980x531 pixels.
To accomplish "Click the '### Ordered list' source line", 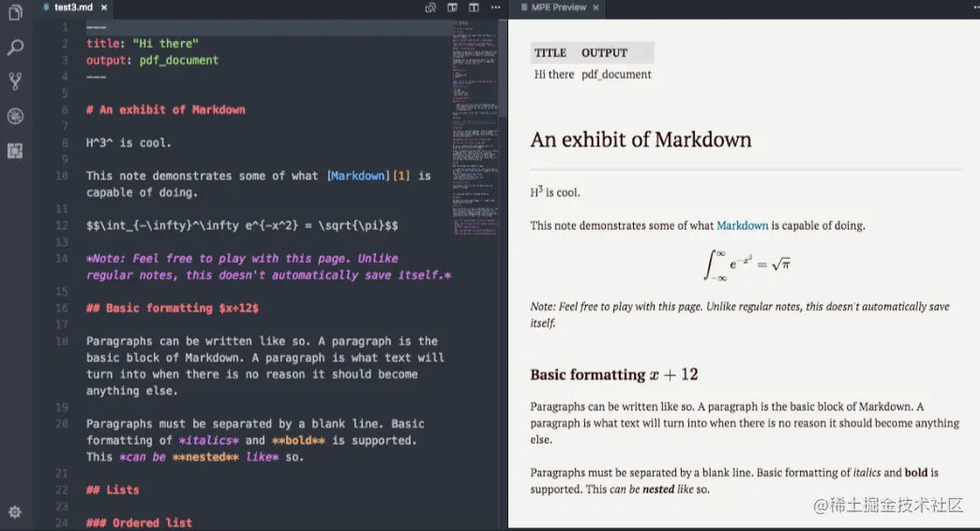I will (140, 523).
